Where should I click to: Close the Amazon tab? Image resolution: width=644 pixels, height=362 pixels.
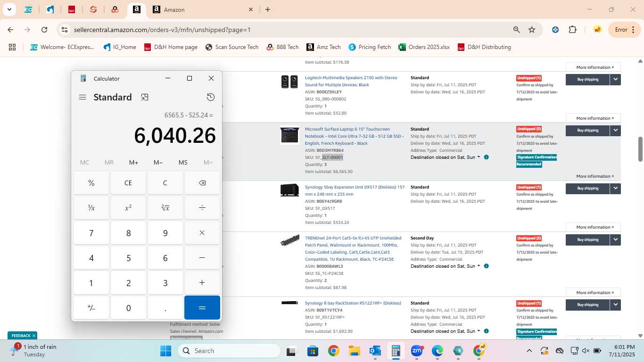click(251, 9)
